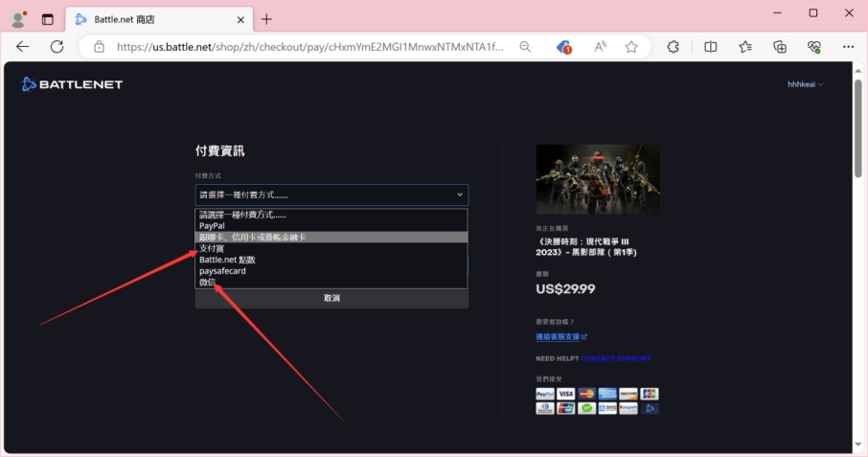Open the CONTACT SUPPORT link
868x457 pixels.
point(616,358)
